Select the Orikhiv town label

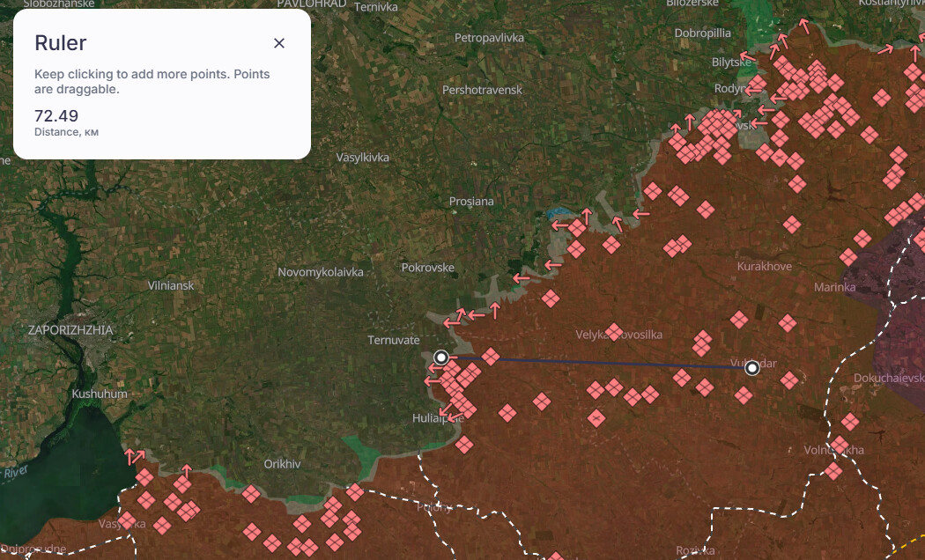[282, 464]
